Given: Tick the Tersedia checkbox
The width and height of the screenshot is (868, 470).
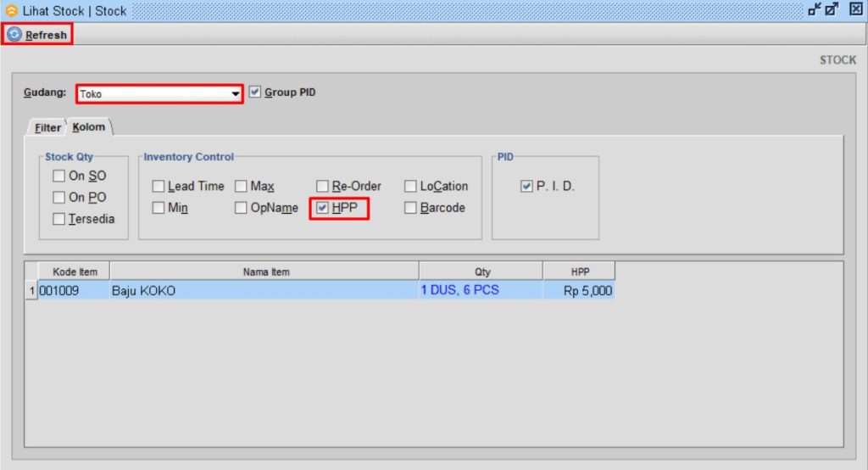Looking at the screenshot, I should point(58,219).
